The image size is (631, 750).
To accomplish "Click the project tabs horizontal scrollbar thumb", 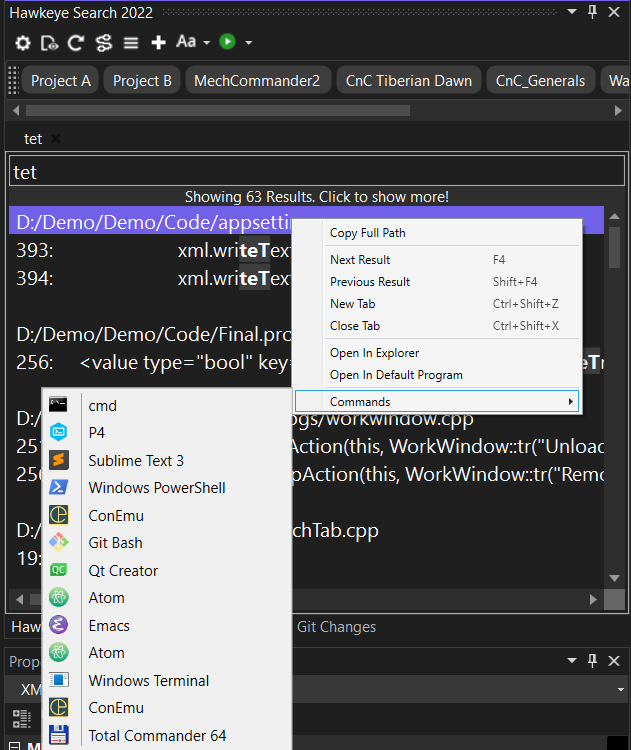I will (218, 110).
